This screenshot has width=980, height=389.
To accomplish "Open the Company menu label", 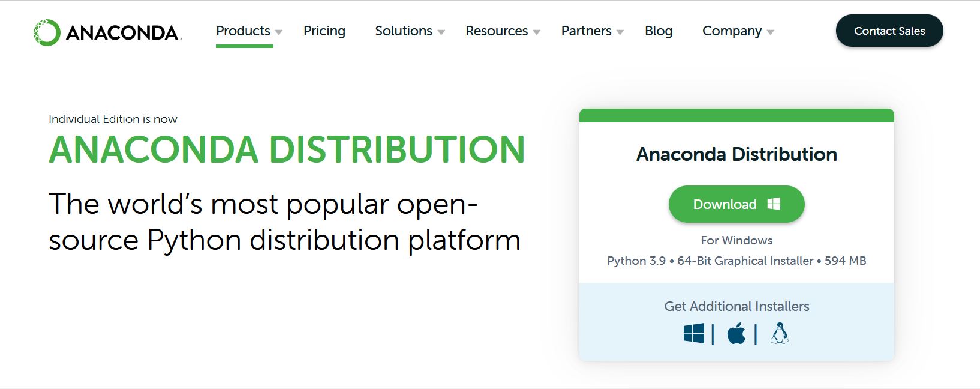I will click(732, 31).
